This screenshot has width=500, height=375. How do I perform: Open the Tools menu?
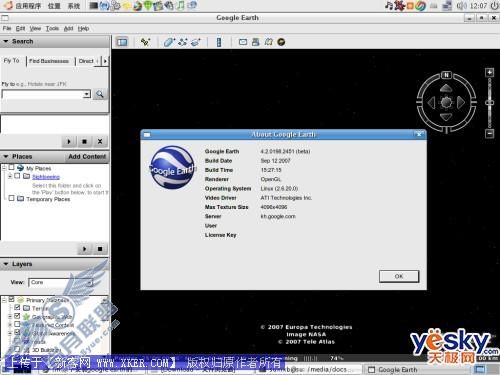coord(52,29)
